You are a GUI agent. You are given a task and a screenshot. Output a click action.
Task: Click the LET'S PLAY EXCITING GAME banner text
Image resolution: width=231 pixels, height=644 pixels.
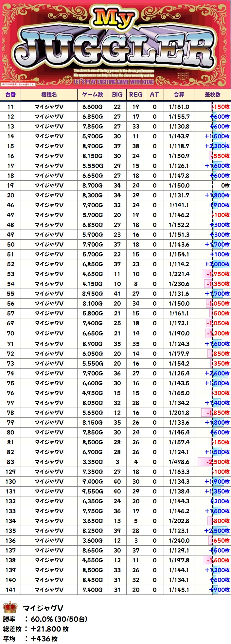(x=114, y=82)
